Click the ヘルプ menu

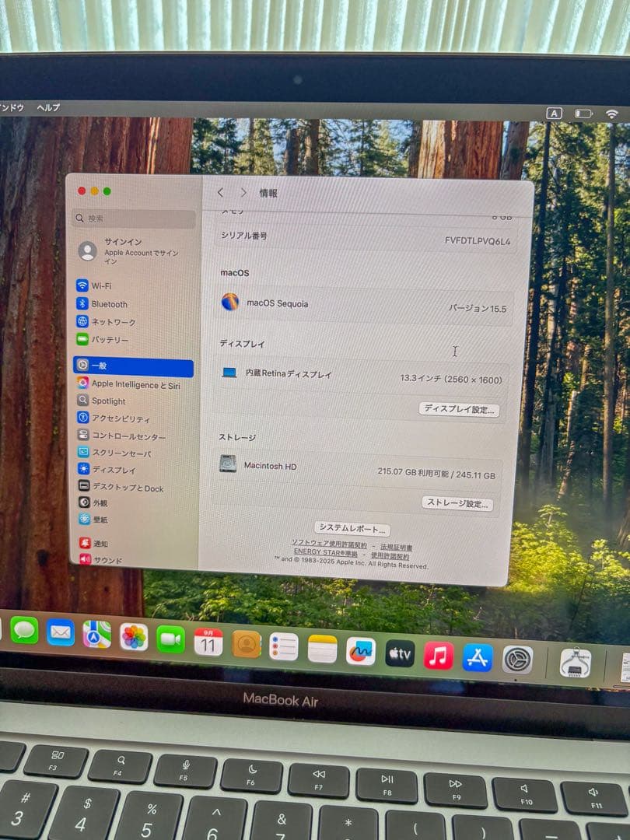(48, 107)
